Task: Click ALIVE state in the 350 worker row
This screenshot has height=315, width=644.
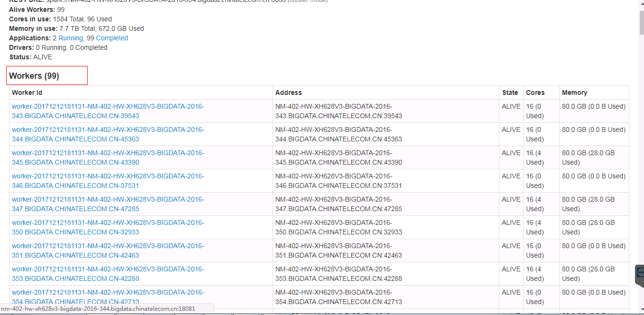Action: [x=511, y=222]
